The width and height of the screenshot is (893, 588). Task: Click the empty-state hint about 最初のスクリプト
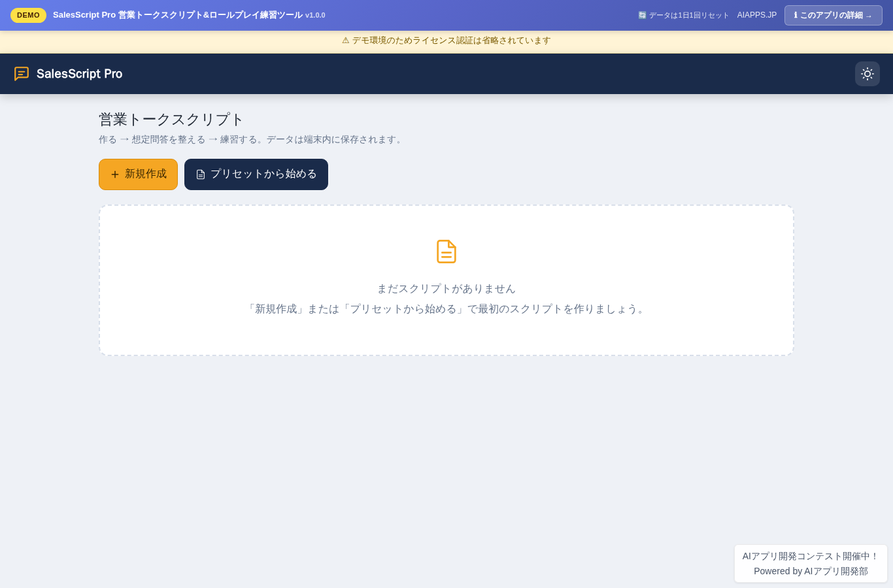[x=446, y=309]
